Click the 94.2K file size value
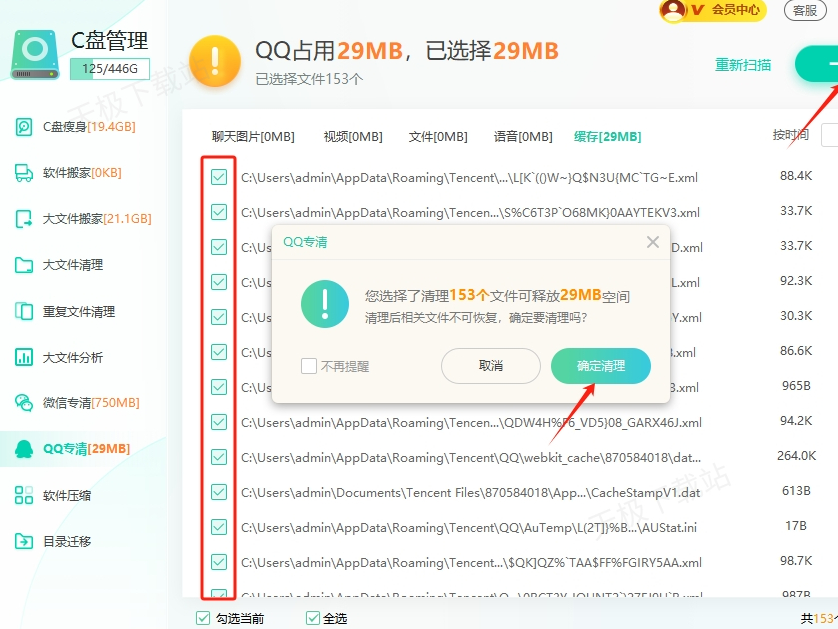Image resolution: width=838 pixels, height=629 pixels. (x=796, y=421)
